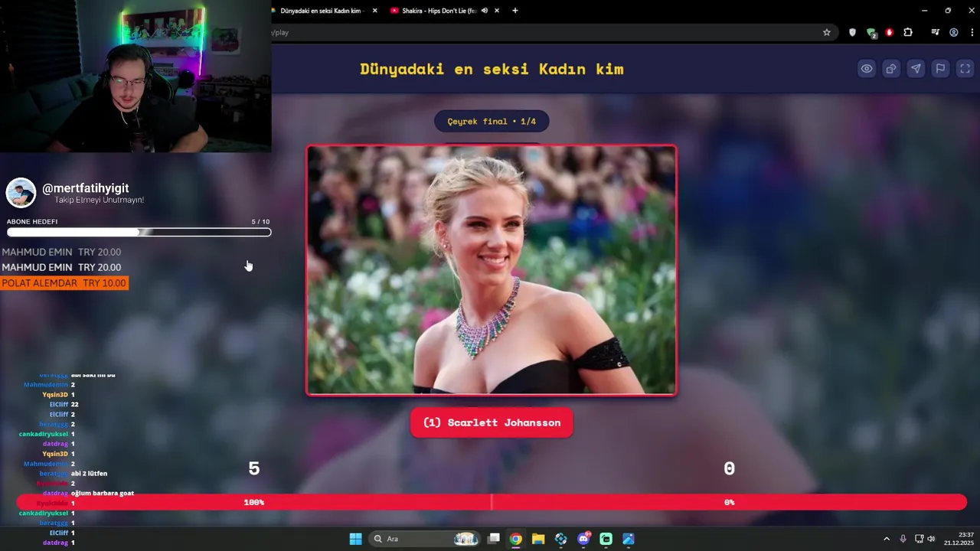
Task: Click the Scarlett Johansson photo card
Action: (492, 270)
